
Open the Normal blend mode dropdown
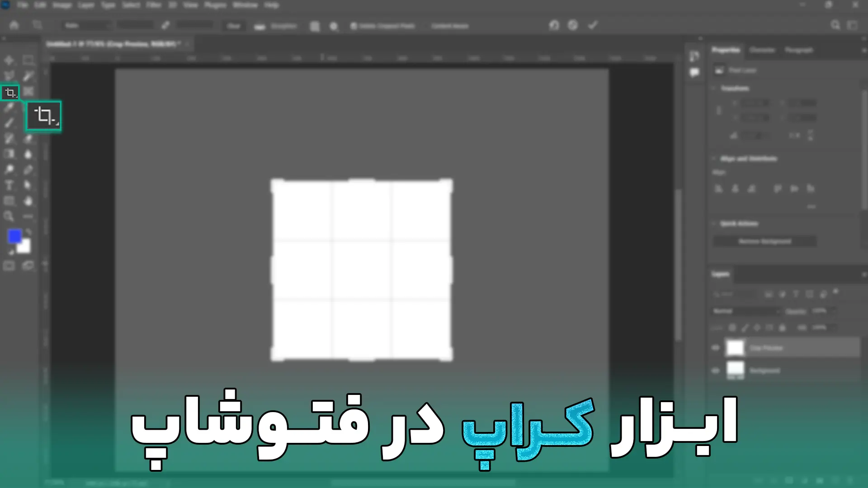tap(746, 311)
